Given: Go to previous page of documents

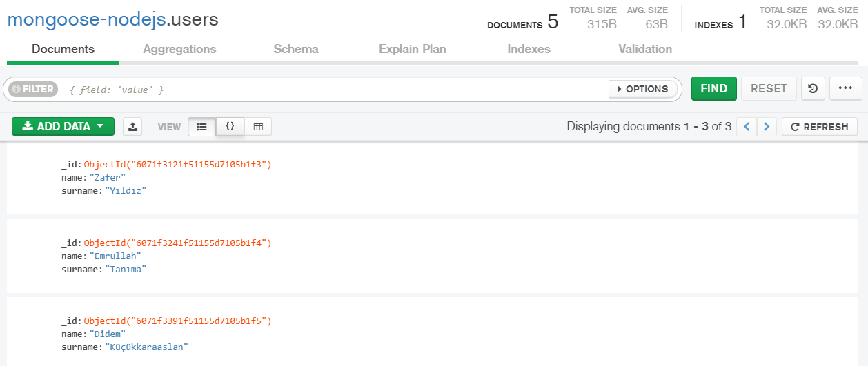Looking at the screenshot, I should (x=747, y=127).
